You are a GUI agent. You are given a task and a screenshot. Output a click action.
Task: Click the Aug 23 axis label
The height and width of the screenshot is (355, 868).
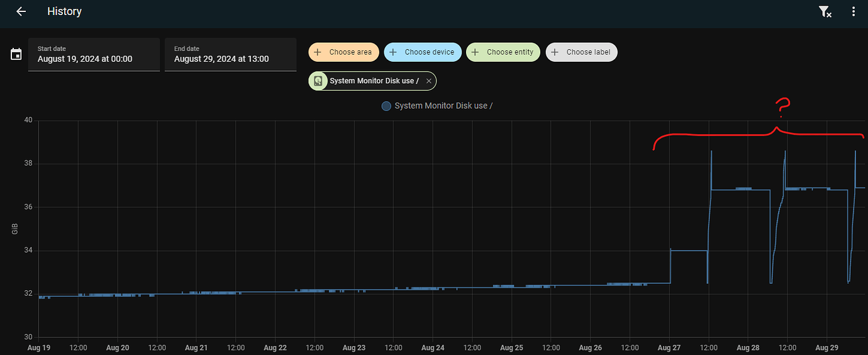coord(354,347)
